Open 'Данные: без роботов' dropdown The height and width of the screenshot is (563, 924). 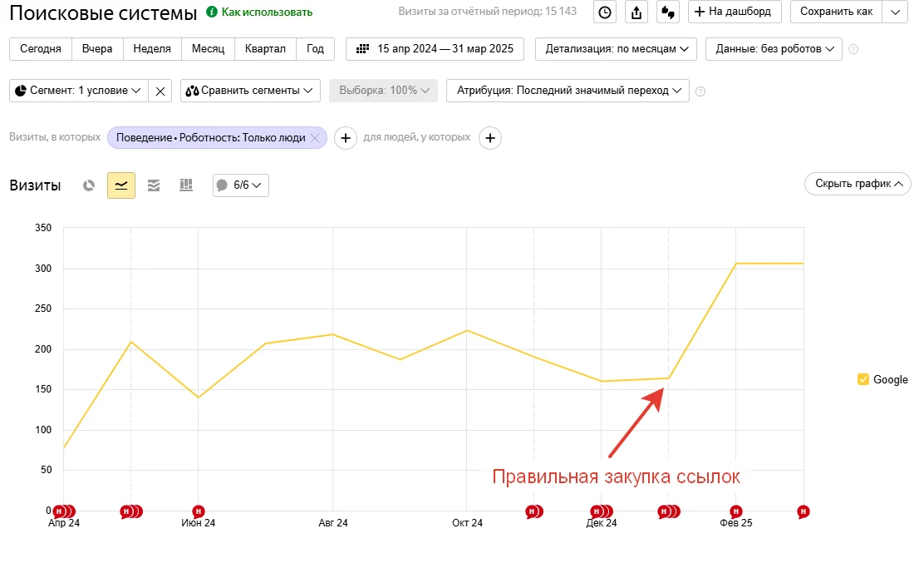pyautogui.click(x=773, y=49)
